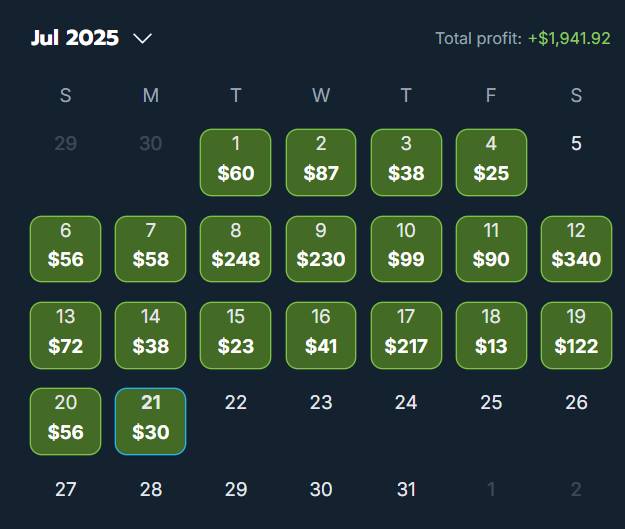Select July 31 date
The height and width of the screenshot is (529, 625).
pos(406,489)
